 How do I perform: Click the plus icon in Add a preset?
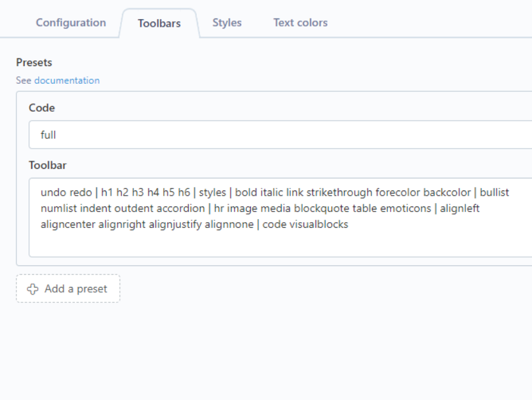32,289
